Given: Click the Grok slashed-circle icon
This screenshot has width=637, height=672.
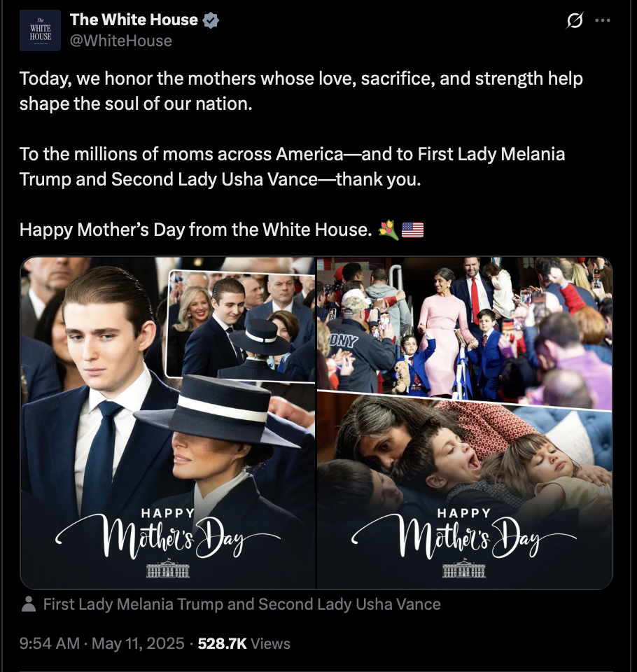Looking at the screenshot, I should point(575,20).
